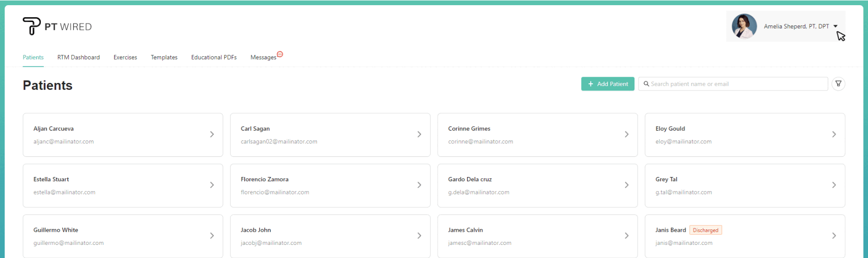
Task: Open Carl Sagan's chevron arrow
Action: coord(419,134)
